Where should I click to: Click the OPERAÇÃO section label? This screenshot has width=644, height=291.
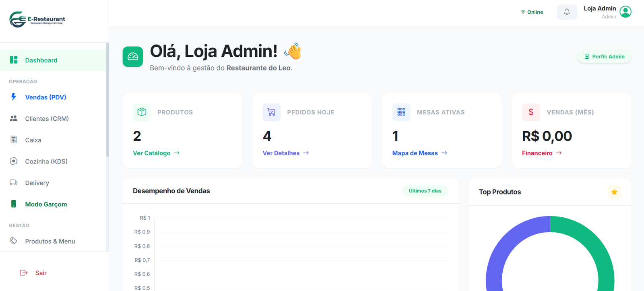pos(23,81)
